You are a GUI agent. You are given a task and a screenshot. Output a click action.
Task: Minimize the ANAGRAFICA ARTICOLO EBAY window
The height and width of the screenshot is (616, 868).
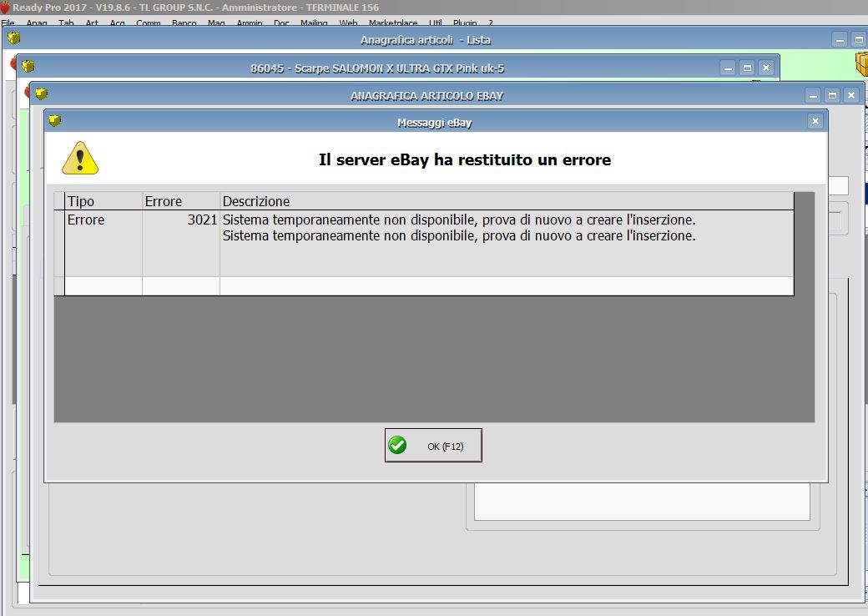[x=813, y=96]
